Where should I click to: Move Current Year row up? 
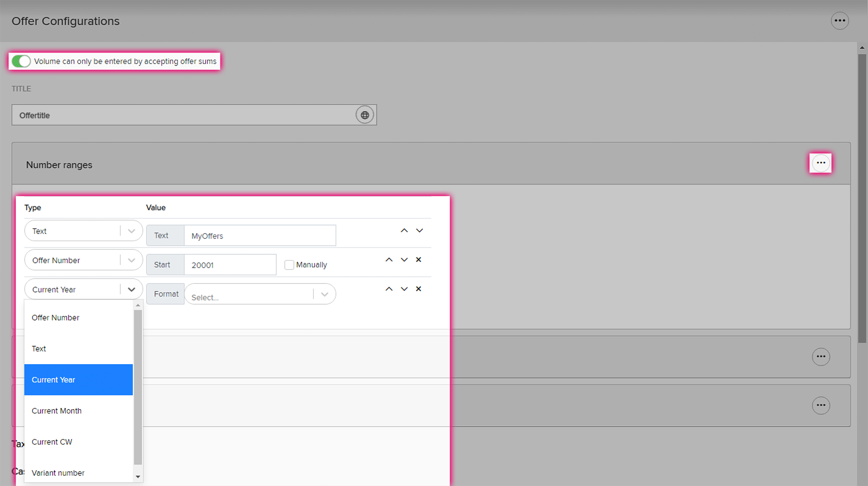389,289
